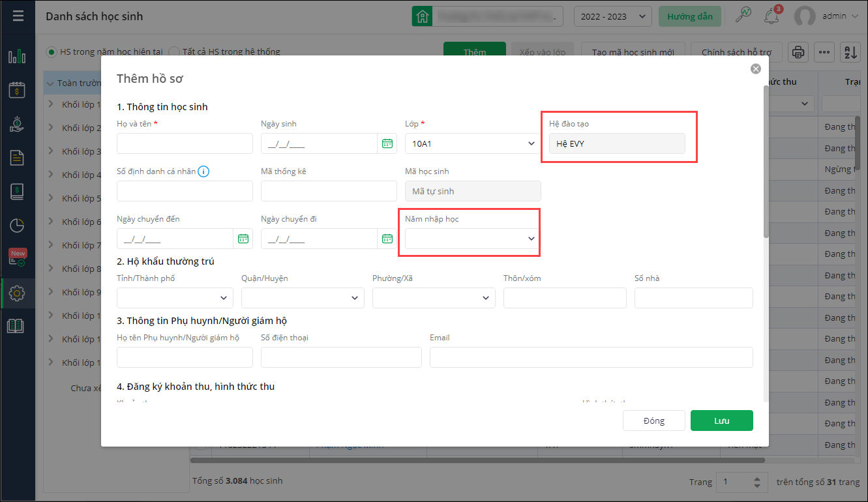
Task: Save the profile with Lưu button
Action: coord(722,421)
